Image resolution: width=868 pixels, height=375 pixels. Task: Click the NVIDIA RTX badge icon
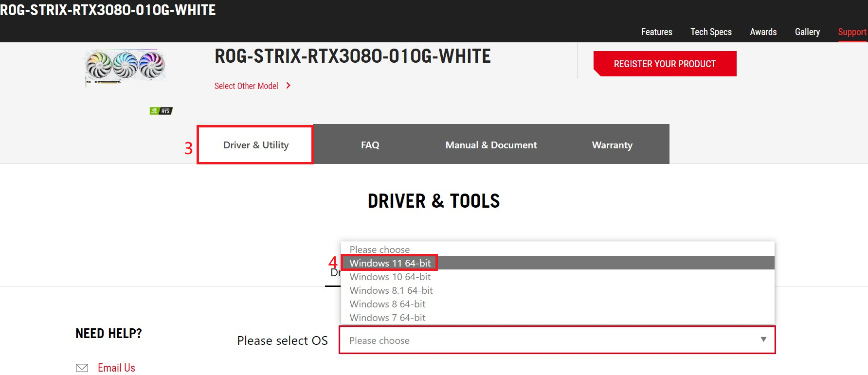point(161,111)
